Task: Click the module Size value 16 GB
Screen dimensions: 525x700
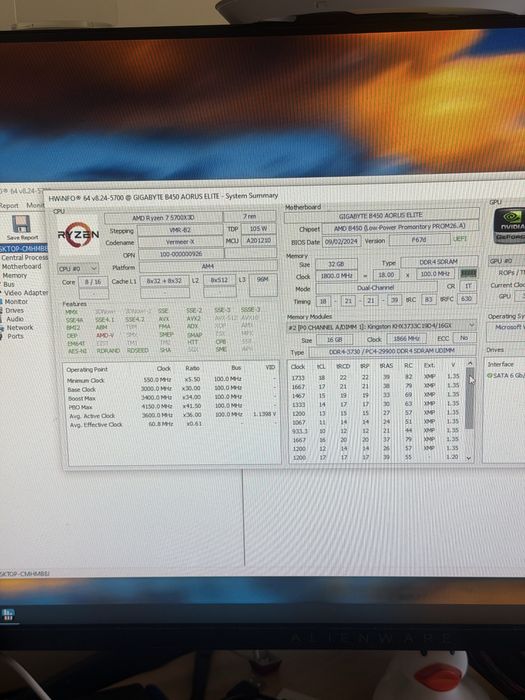Action: point(334,340)
